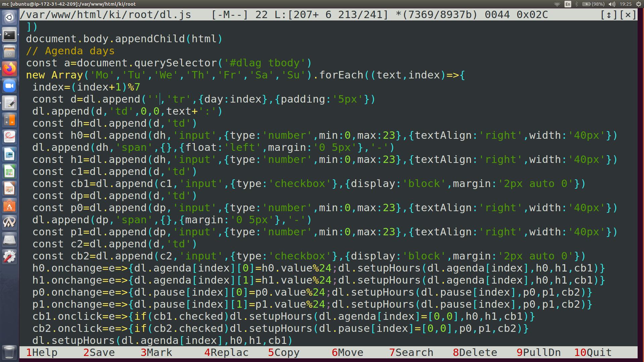Open the Wi-Fi network indicator menu
The width and height of the screenshot is (644, 362).
point(557,4)
